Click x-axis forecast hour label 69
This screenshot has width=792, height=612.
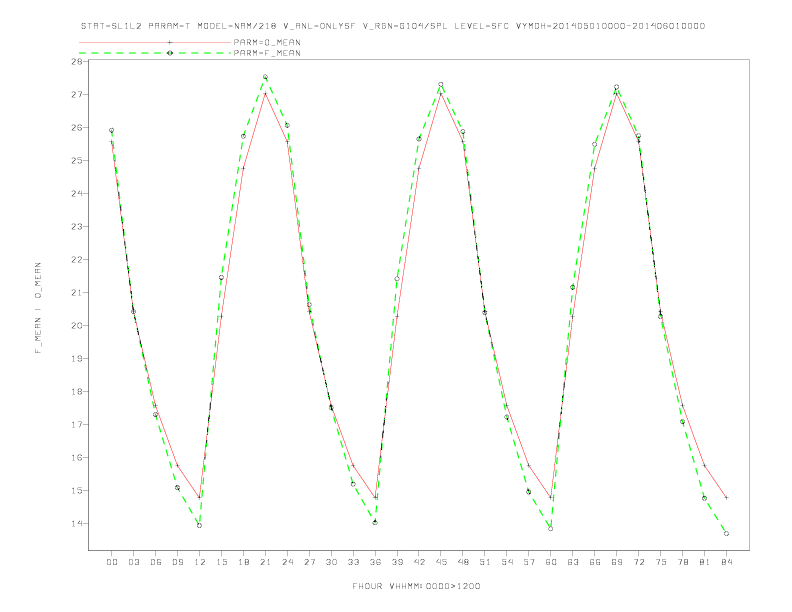(x=617, y=562)
